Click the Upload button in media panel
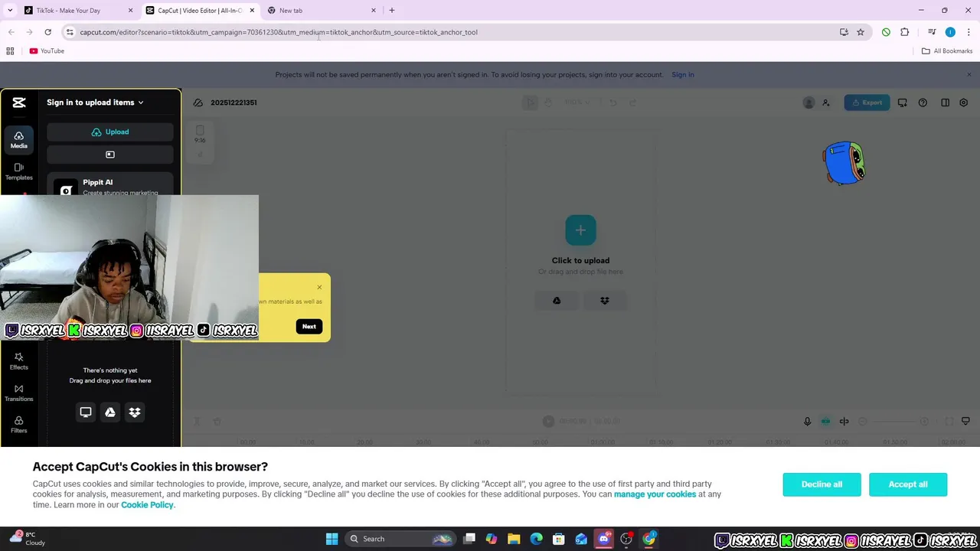Image resolution: width=980 pixels, height=551 pixels. click(110, 132)
